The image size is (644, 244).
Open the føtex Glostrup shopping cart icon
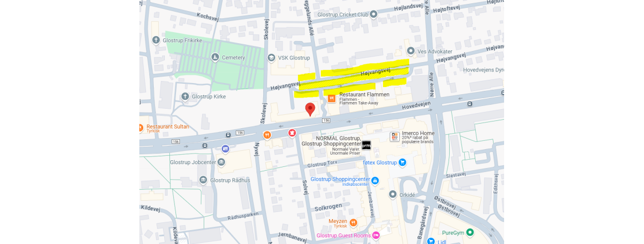[402, 162]
